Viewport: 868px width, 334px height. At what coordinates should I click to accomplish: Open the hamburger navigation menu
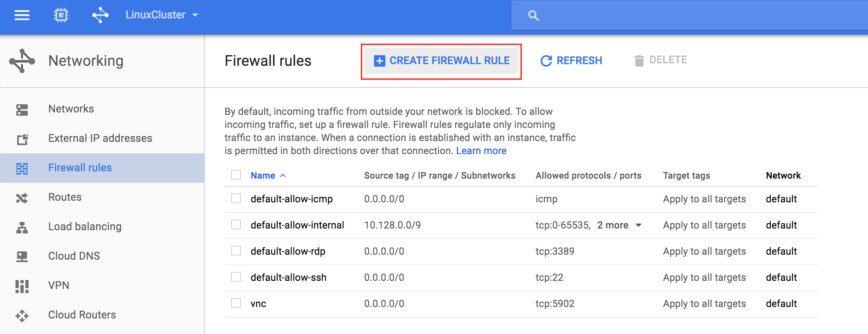[x=22, y=15]
